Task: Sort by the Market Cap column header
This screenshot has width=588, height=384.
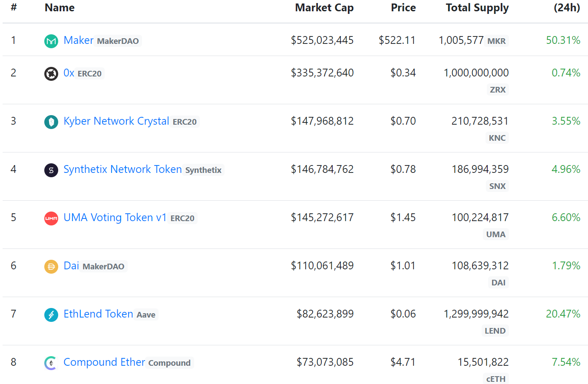Action: click(324, 7)
